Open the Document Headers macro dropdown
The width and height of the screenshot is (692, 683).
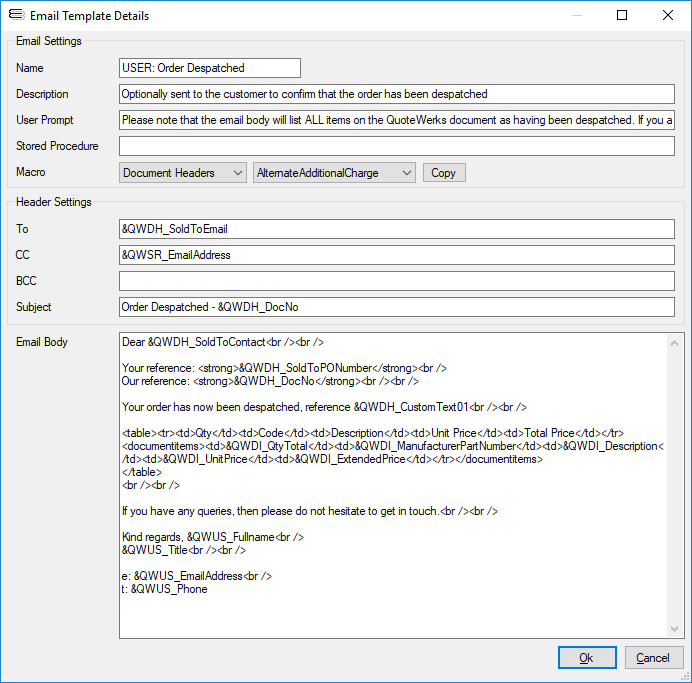(x=183, y=173)
